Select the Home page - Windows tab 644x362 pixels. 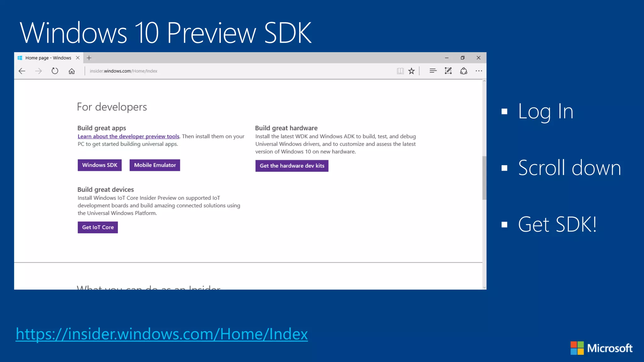click(x=48, y=58)
